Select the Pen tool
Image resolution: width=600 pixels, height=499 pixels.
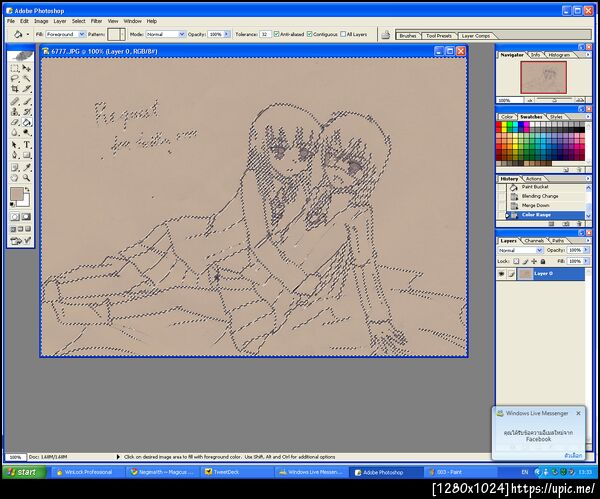pyautogui.click(x=15, y=155)
